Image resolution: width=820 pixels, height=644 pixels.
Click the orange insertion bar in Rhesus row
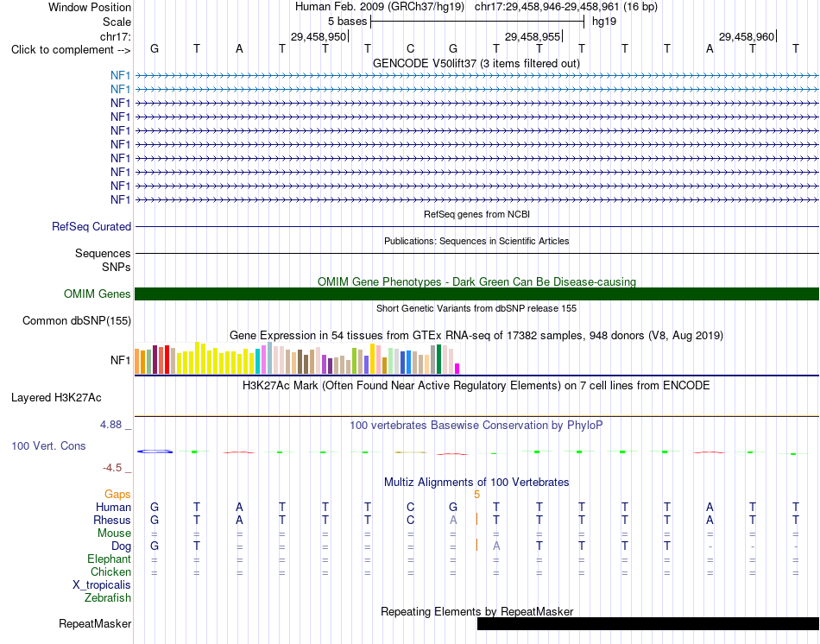click(x=476, y=519)
